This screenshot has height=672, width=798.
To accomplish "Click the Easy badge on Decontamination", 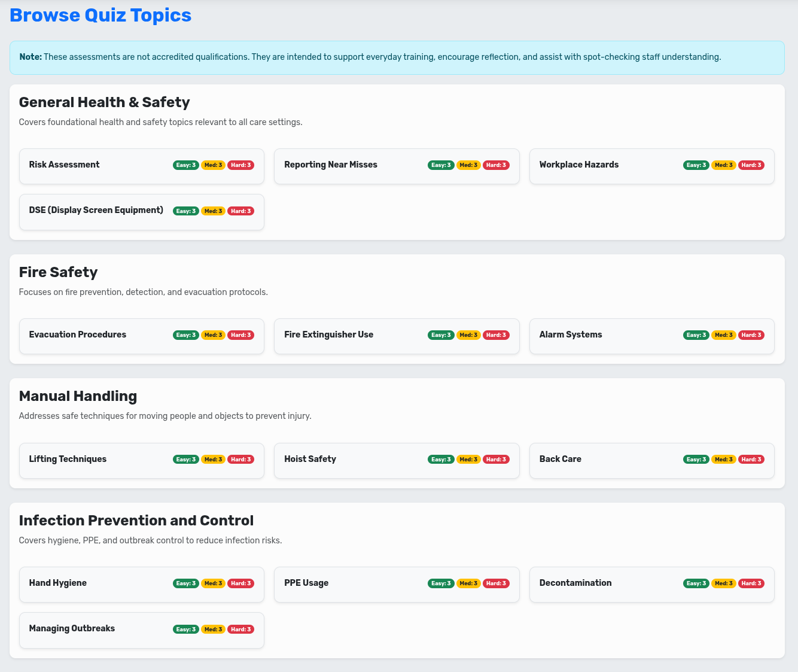I will pos(696,583).
